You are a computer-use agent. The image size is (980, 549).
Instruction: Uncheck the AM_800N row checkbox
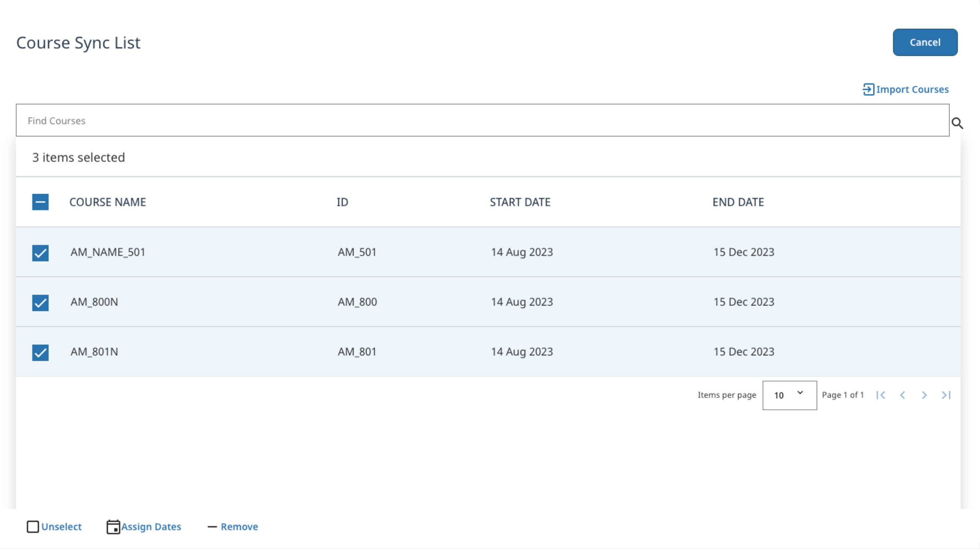[x=40, y=303]
